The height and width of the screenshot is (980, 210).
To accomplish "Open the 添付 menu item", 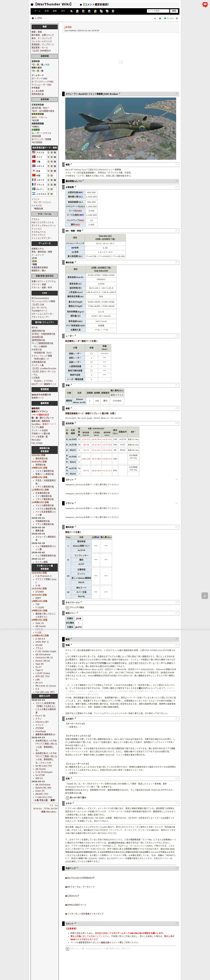I will [x=63, y=11].
